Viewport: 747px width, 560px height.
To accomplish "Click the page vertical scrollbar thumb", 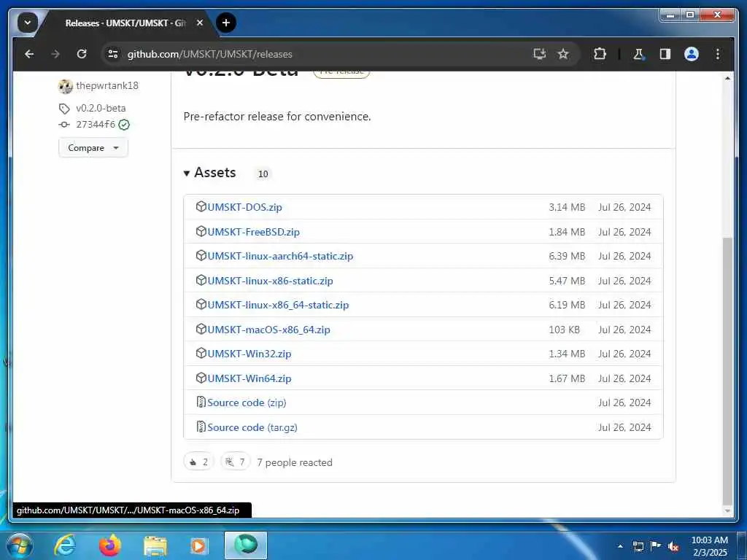I will [727, 370].
